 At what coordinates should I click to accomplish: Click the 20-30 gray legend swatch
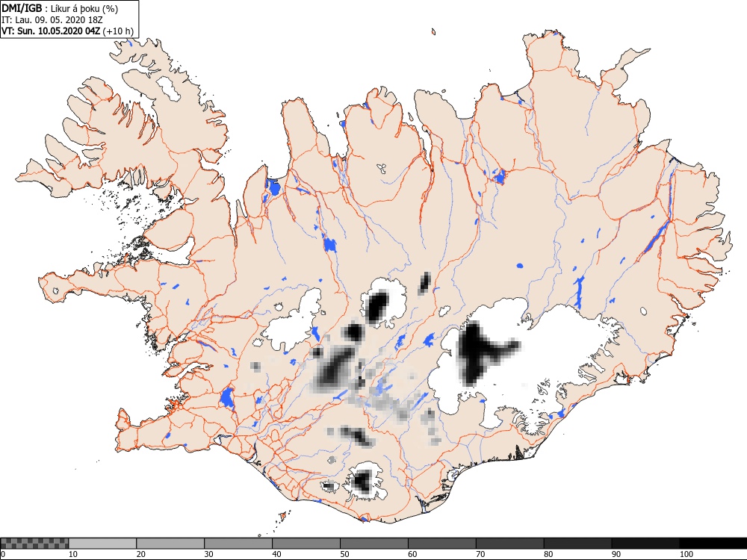click(x=170, y=544)
